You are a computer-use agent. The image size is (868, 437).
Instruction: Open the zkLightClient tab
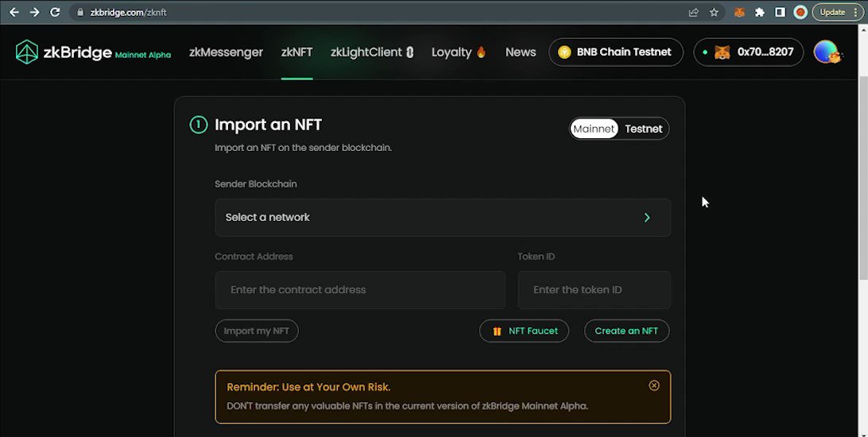coord(372,52)
